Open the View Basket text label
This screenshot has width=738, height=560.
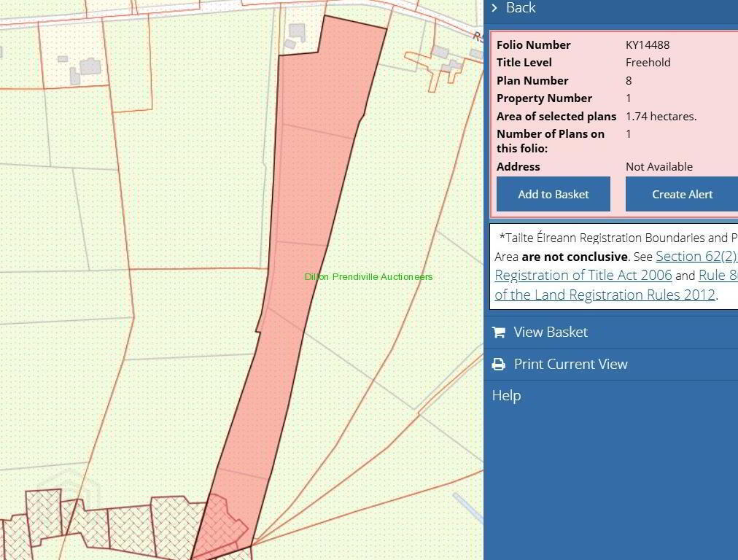(x=550, y=332)
